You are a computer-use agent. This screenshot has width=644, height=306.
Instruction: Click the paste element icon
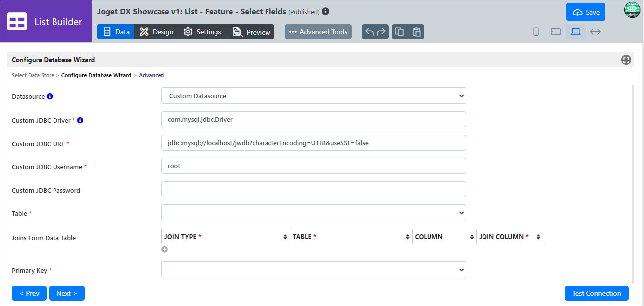(417, 32)
